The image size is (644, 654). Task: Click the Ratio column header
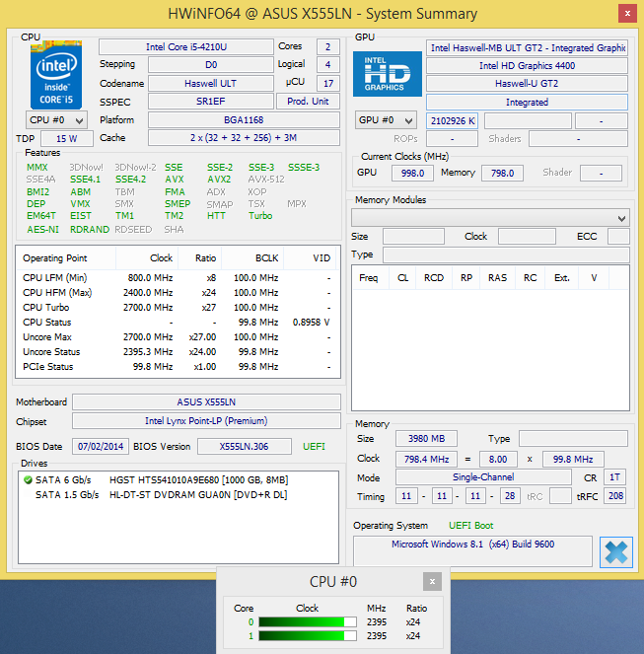(x=200, y=258)
